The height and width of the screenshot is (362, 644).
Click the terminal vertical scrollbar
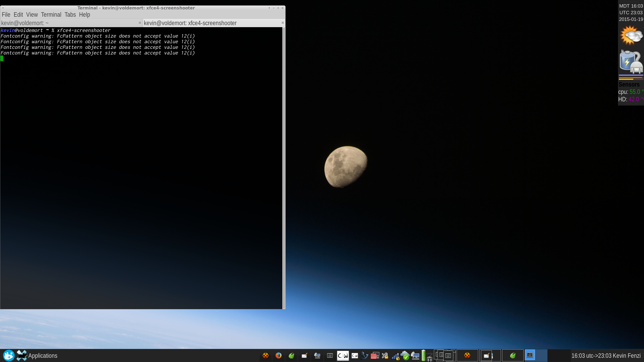(284, 168)
